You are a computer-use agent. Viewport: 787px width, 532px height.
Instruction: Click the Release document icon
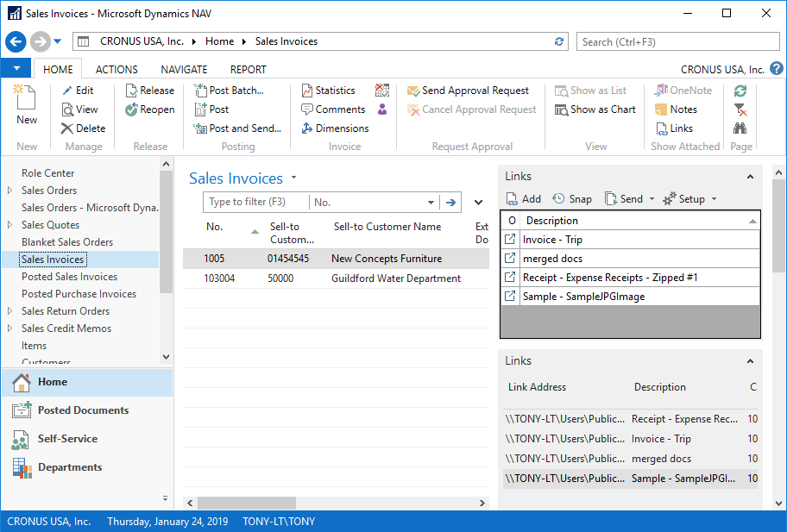tap(131, 91)
